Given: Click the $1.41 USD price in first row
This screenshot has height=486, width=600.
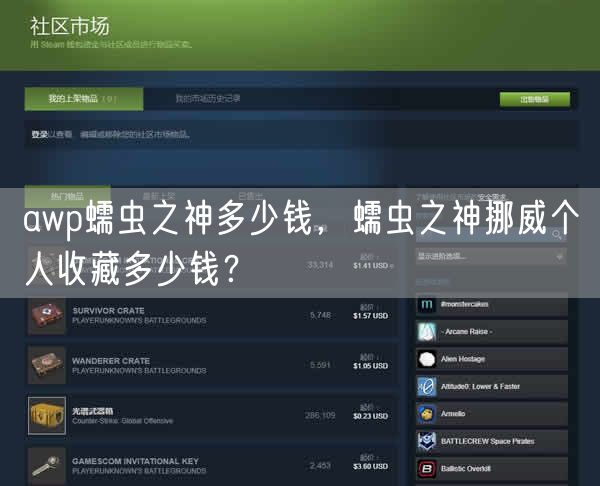Looking at the screenshot, I should point(370,266).
